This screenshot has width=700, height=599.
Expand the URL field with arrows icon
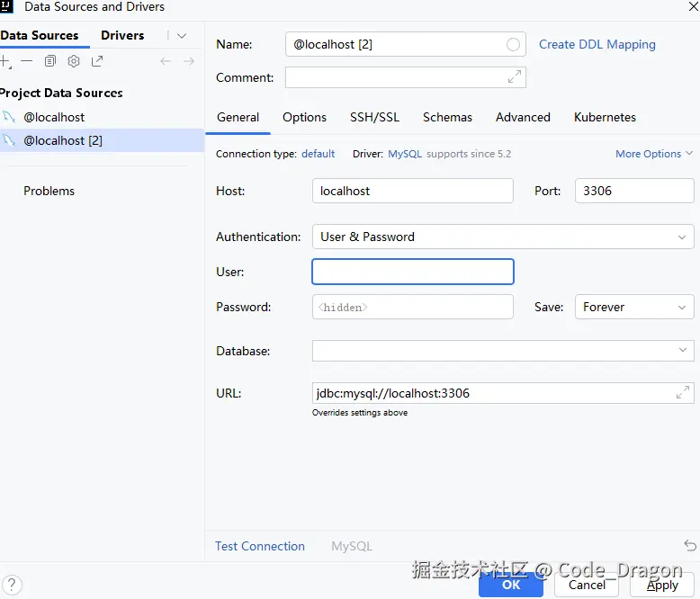(683, 392)
